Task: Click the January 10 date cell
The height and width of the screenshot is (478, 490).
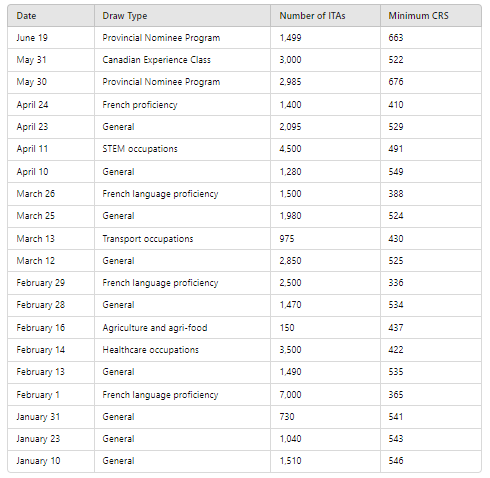Action: click(51, 461)
